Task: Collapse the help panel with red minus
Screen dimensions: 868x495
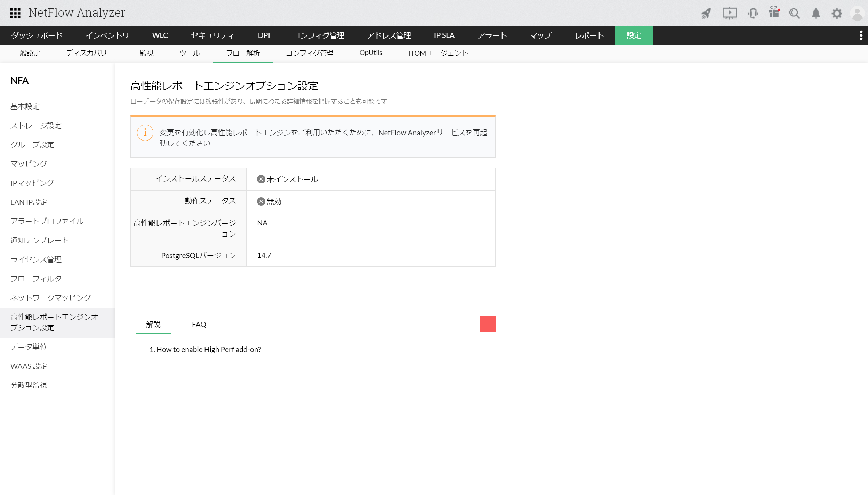Action: click(x=488, y=324)
